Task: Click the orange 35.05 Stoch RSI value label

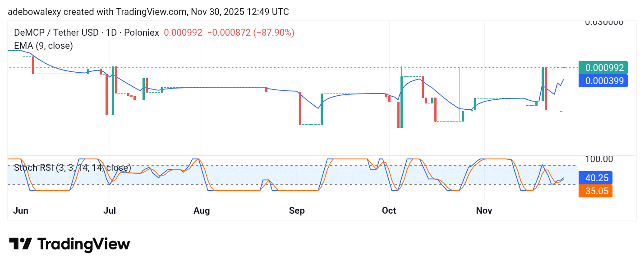Action: point(595,191)
